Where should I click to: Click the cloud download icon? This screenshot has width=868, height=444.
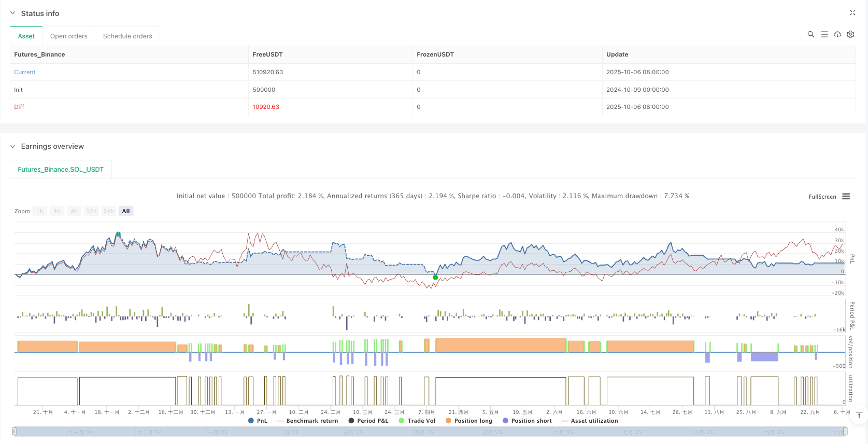click(837, 34)
